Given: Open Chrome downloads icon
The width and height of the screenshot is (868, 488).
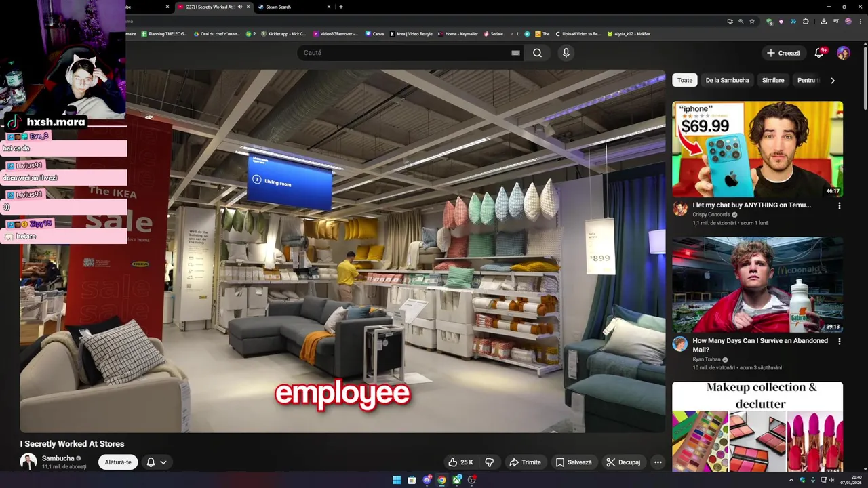Looking at the screenshot, I should point(823,21).
